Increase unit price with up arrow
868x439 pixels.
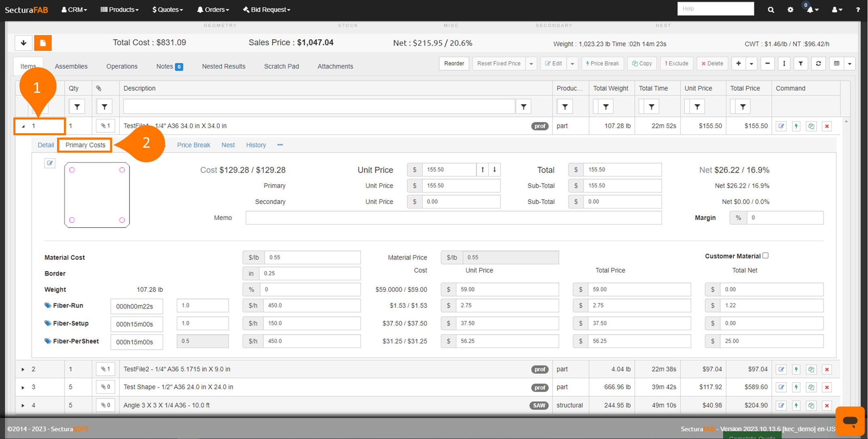(x=482, y=170)
